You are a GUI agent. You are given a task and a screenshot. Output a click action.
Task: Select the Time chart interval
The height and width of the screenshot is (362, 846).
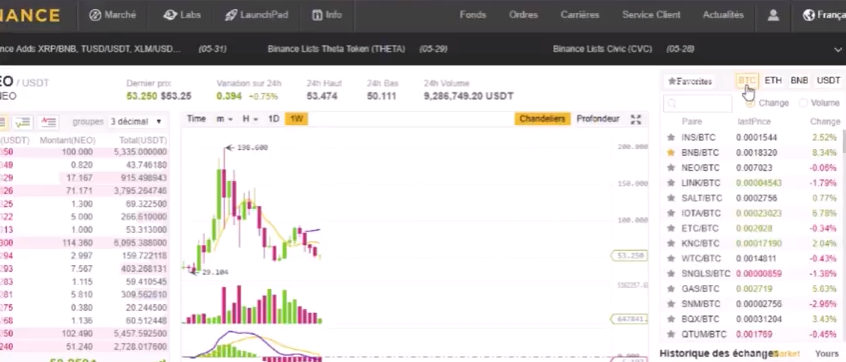(196, 119)
